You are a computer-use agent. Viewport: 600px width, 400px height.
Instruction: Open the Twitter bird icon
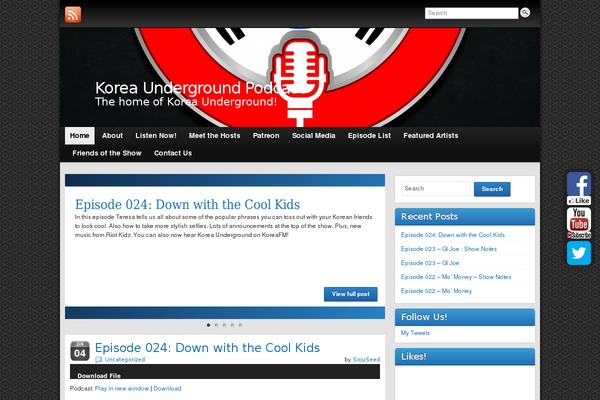(579, 253)
